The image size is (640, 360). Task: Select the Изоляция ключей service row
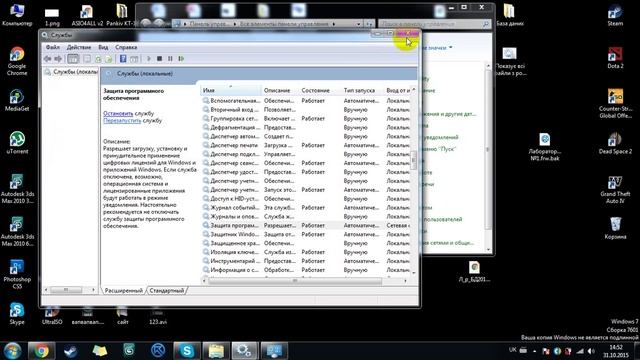pos(306,252)
